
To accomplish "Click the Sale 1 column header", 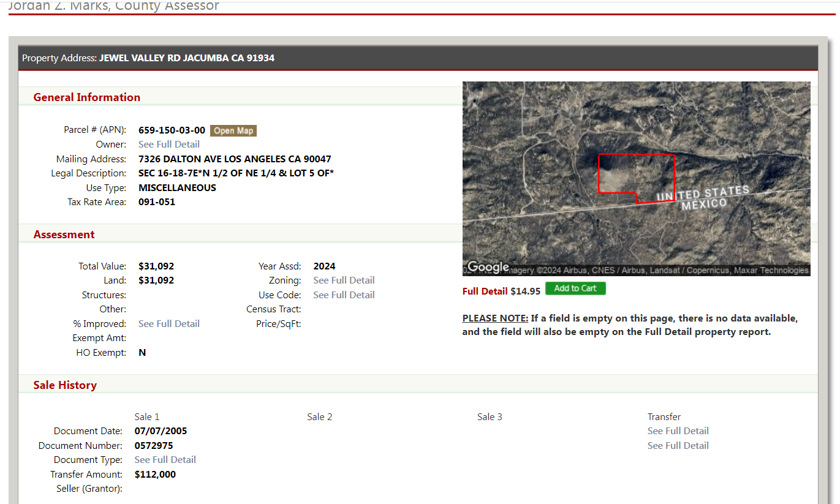I will click(x=147, y=417).
